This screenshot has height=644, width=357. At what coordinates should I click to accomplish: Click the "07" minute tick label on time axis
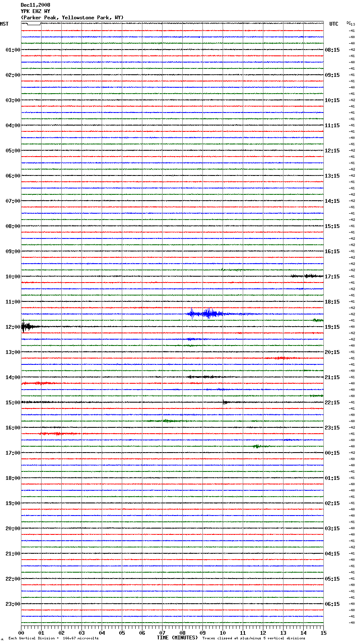point(162,633)
